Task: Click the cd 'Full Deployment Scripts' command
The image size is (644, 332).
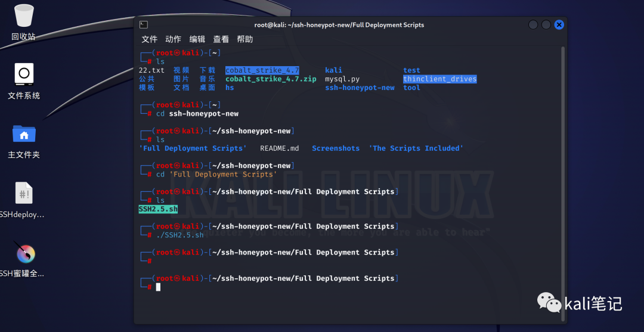Action: 217,174
